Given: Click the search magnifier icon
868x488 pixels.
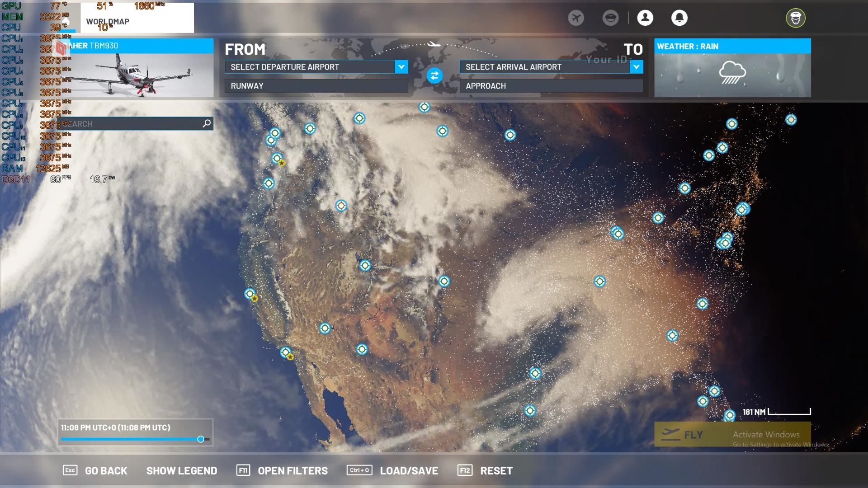Looking at the screenshot, I should pyautogui.click(x=207, y=123).
